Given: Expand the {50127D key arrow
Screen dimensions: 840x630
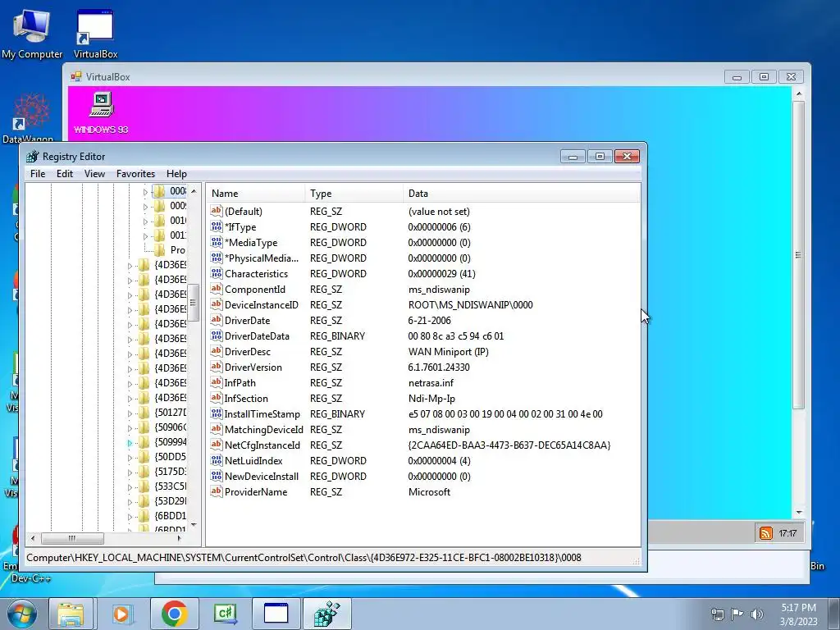Looking at the screenshot, I should (x=130, y=413).
